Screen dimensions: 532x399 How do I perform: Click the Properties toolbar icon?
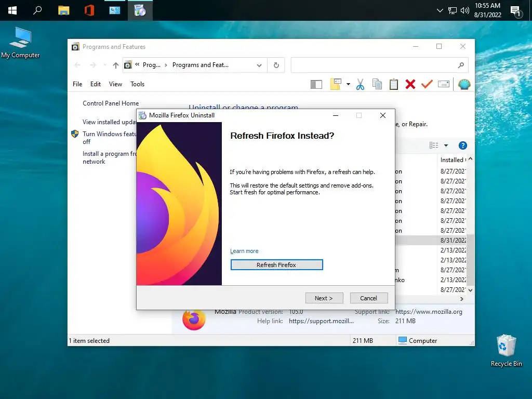click(444, 84)
